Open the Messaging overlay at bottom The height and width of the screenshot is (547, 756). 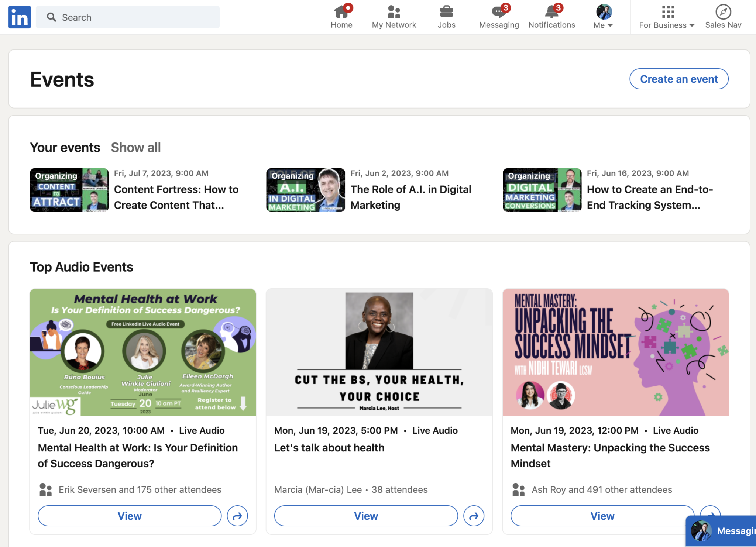pyautogui.click(x=721, y=531)
